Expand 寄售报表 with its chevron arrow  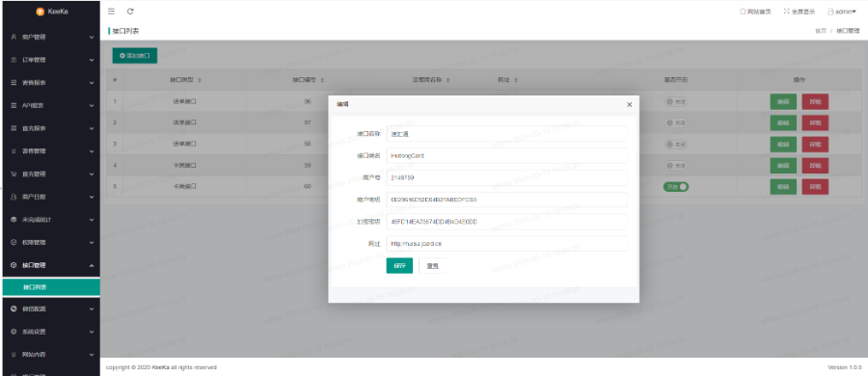point(92,83)
